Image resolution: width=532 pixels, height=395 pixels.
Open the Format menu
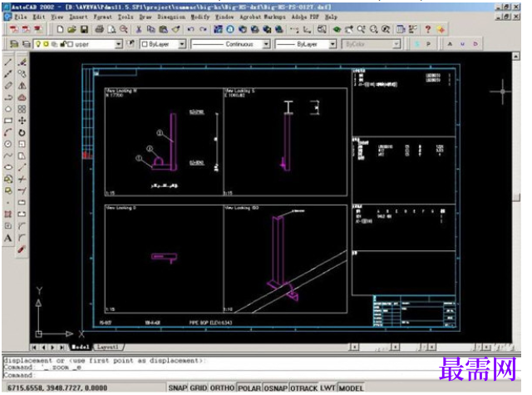tap(103, 17)
